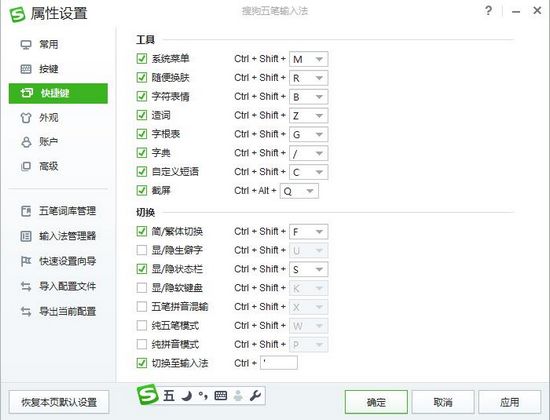
Task: Click the shirt icon beside 外观
Action: (x=26, y=118)
